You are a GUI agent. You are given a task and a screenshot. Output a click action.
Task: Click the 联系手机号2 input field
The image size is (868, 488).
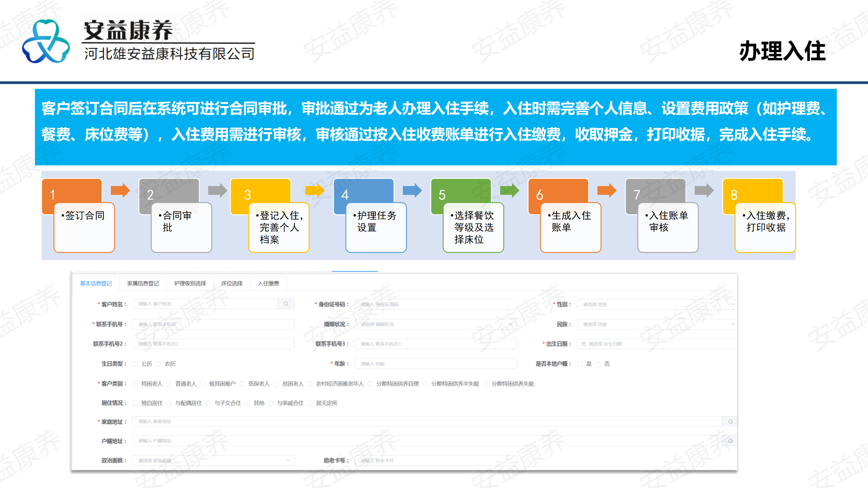tap(213, 344)
